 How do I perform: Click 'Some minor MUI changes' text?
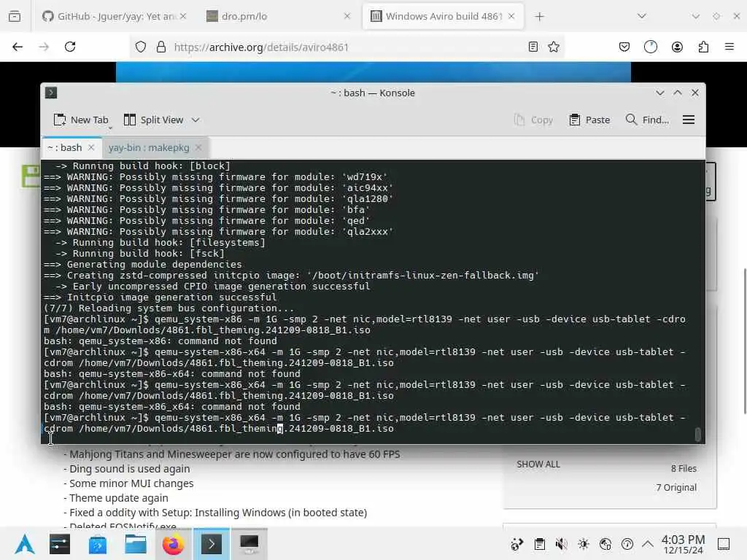[x=131, y=483]
